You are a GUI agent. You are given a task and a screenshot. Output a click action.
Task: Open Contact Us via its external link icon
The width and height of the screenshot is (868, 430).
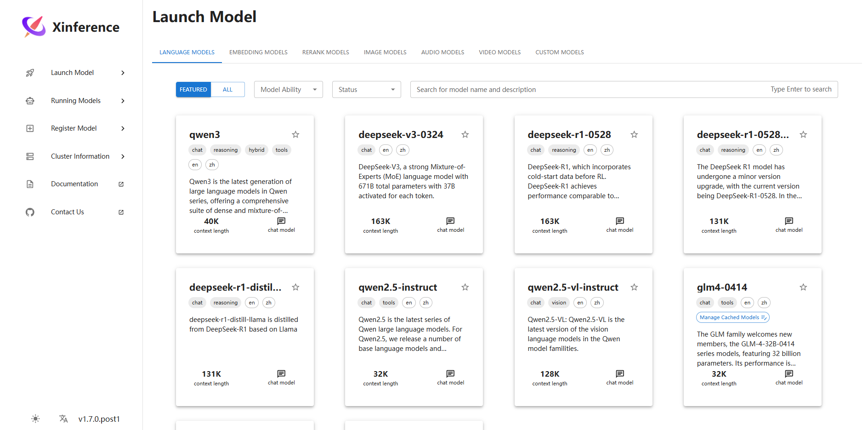tap(121, 212)
